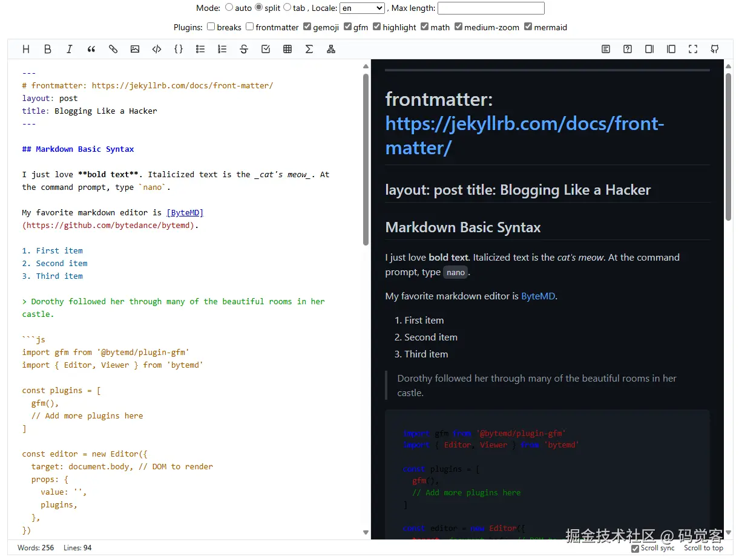Open the cheatsheet help panel

click(x=628, y=49)
